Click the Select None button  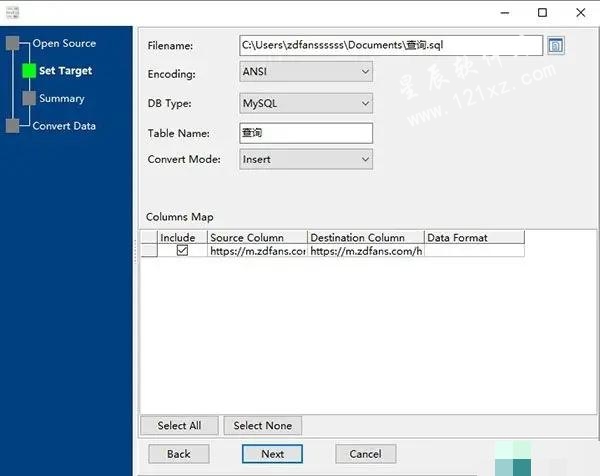262,425
